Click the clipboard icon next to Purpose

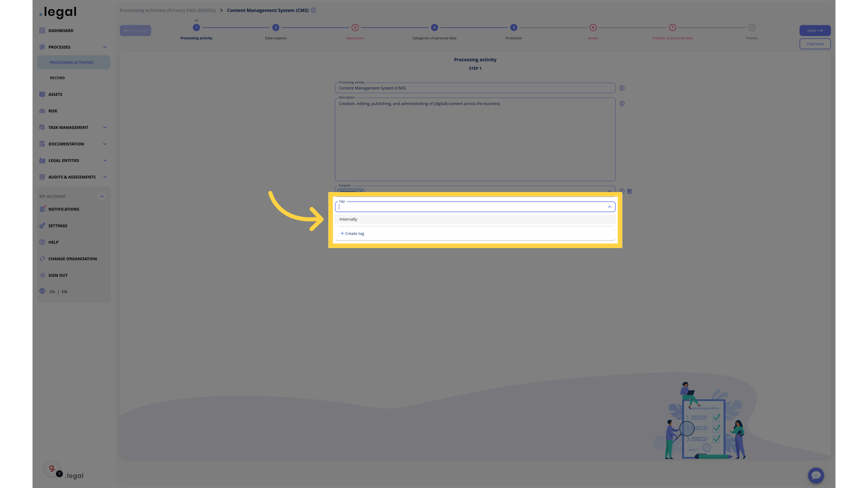[x=629, y=191]
